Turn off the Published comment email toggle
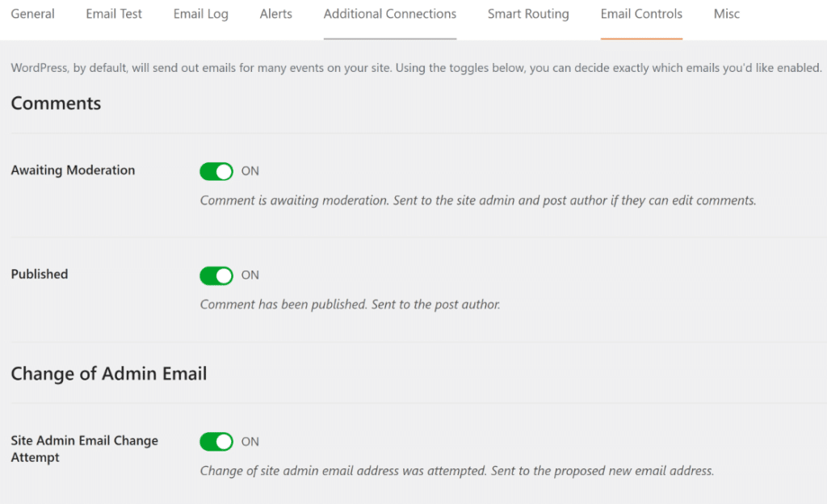The width and height of the screenshot is (827, 504). 216,275
